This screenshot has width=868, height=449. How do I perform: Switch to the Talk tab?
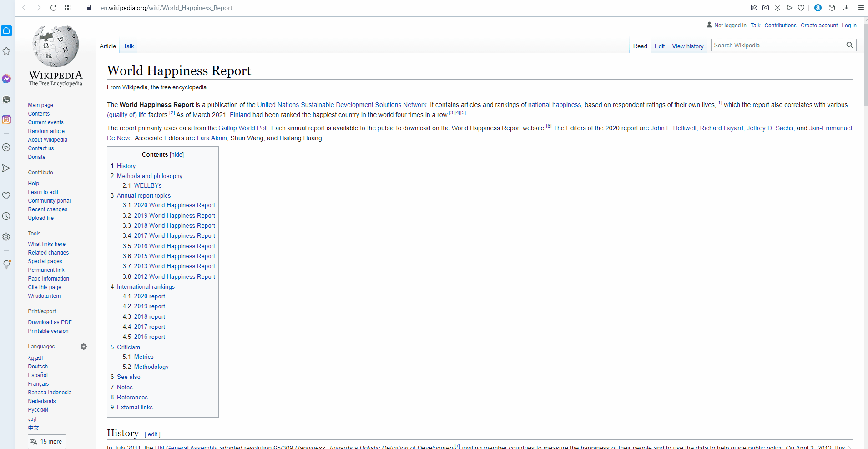coord(129,46)
